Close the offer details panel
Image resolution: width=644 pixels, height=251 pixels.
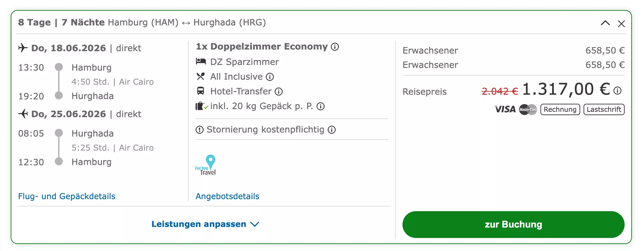pos(621,24)
